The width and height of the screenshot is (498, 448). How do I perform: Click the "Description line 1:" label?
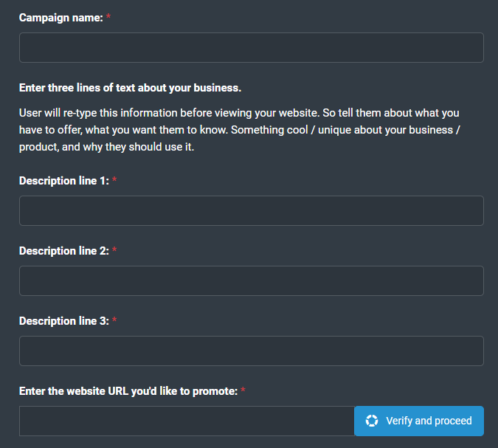click(x=64, y=181)
